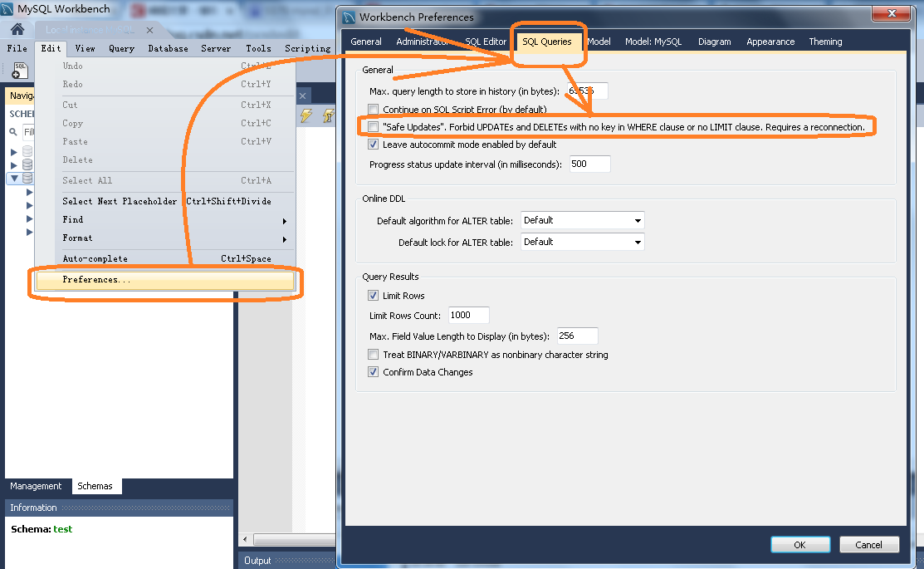Image resolution: width=924 pixels, height=569 pixels.
Task: Choose Preferences... in the Edit menu
Action: click(96, 280)
